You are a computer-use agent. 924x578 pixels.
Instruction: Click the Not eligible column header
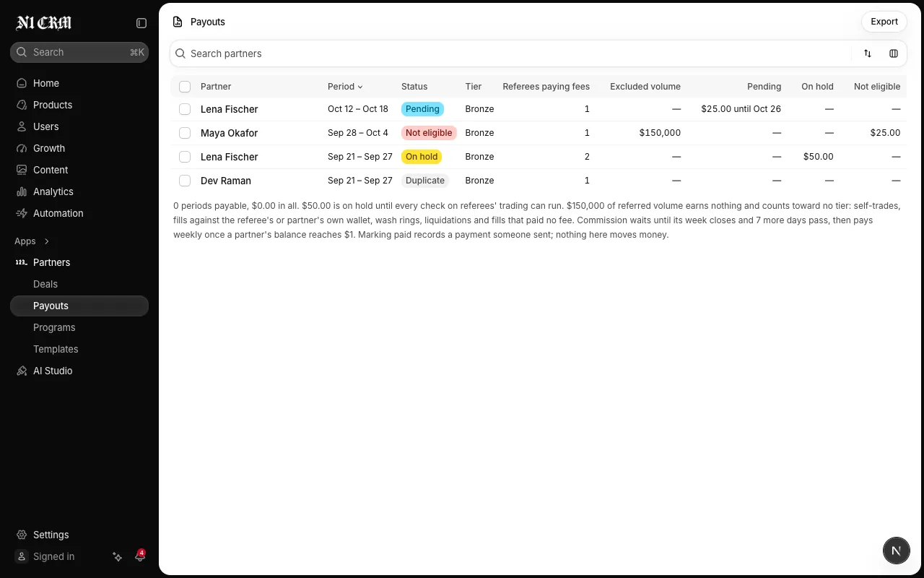coord(877,87)
